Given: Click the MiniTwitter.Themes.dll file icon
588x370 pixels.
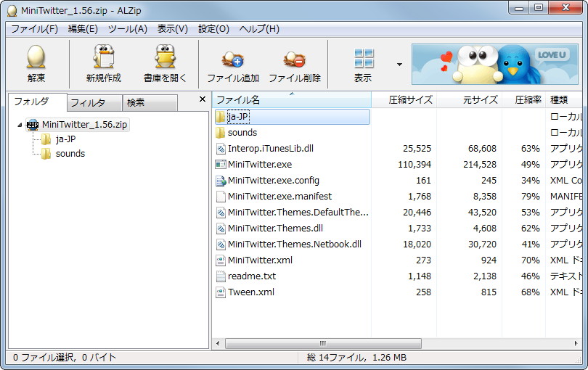Looking at the screenshot, I should 221,229.
